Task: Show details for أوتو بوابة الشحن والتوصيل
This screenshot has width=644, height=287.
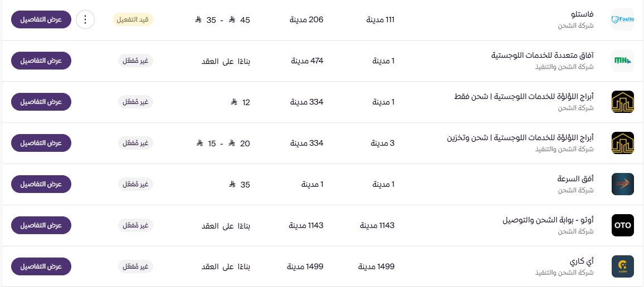Action: click(x=41, y=225)
